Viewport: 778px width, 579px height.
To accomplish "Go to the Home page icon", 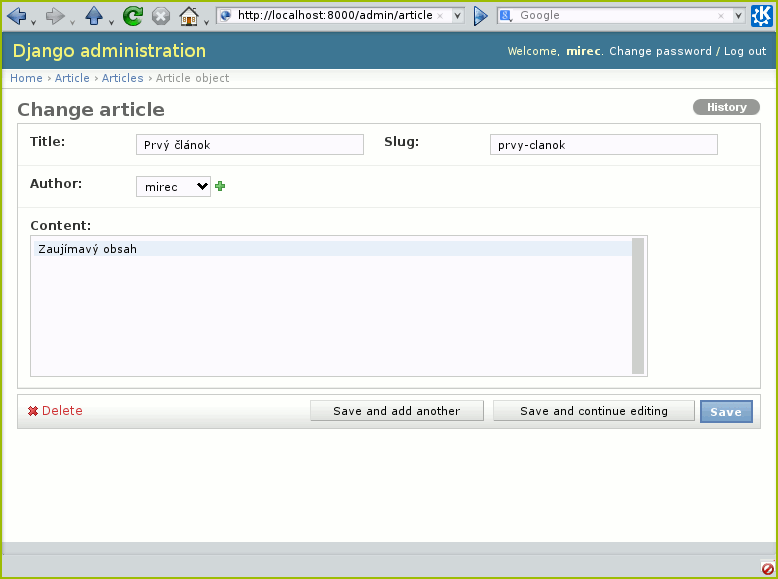I will [x=189, y=16].
